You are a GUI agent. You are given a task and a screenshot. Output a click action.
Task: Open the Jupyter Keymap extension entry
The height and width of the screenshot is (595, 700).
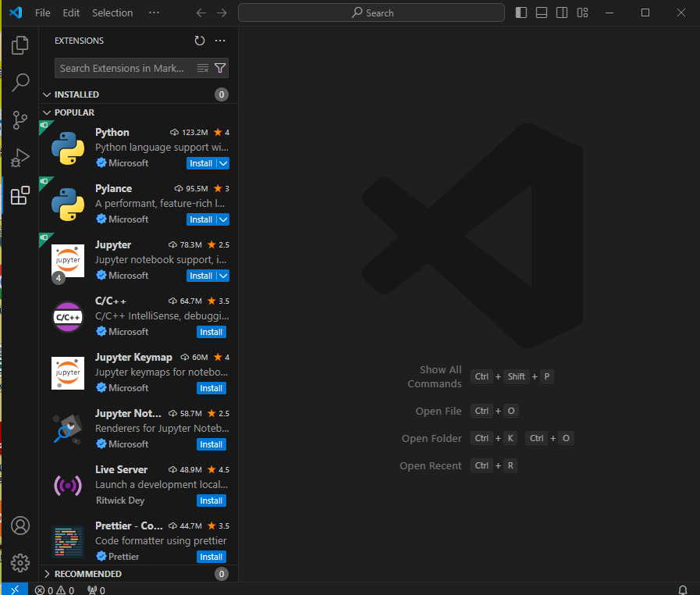[138, 373]
